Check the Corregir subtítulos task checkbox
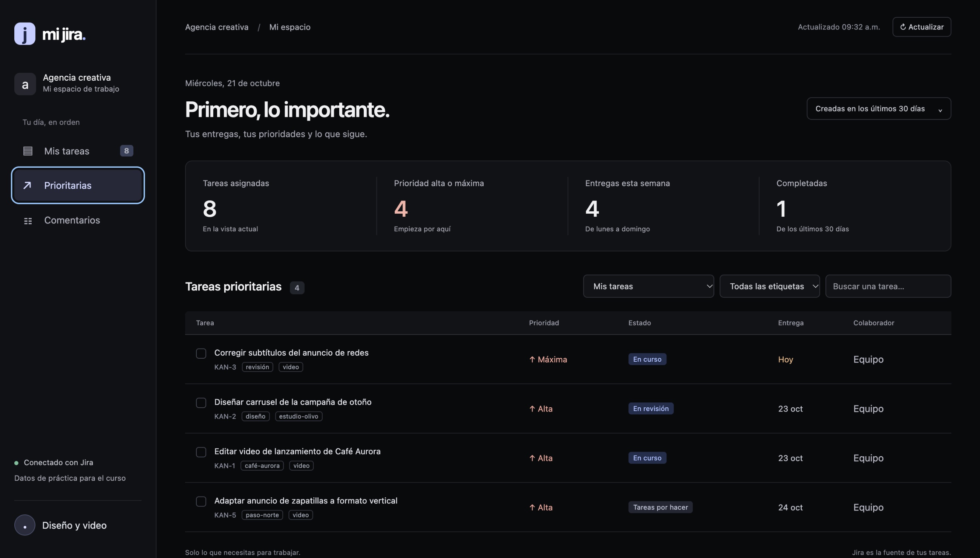Screen dimensions: 980x558 tap(201, 353)
